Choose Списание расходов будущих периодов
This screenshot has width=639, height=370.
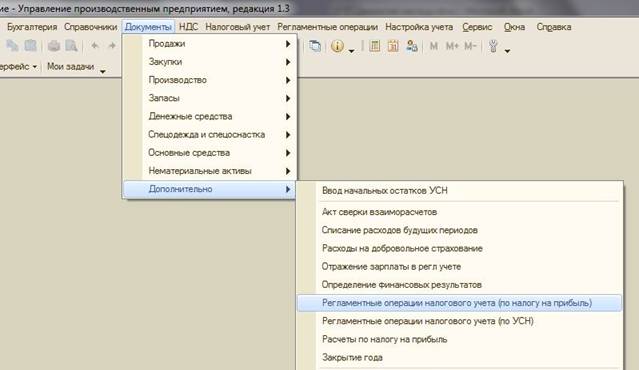(x=460, y=230)
